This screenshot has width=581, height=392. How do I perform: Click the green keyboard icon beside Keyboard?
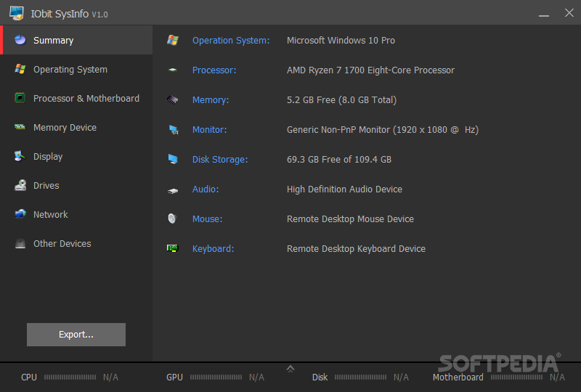[173, 248]
